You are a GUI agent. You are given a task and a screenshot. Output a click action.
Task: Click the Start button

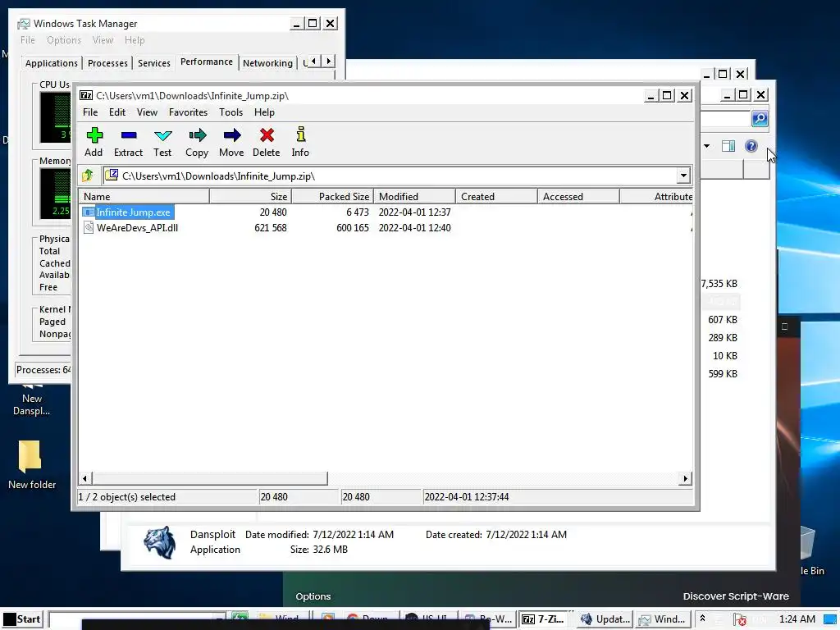coord(22,619)
